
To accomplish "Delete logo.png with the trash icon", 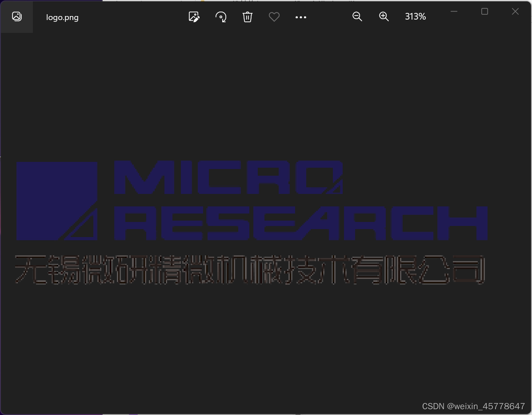I will pos(248,16).
